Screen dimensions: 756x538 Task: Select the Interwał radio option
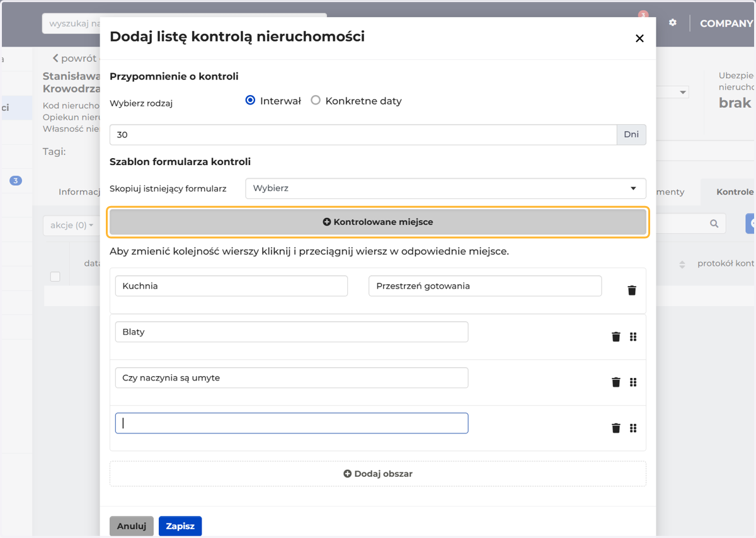250,100
